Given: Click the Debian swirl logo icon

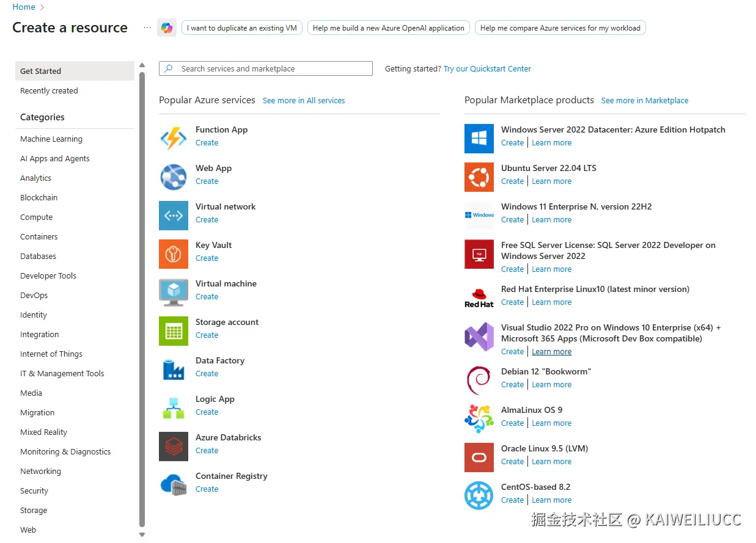Looking at the screenshot, I should 479,381.
